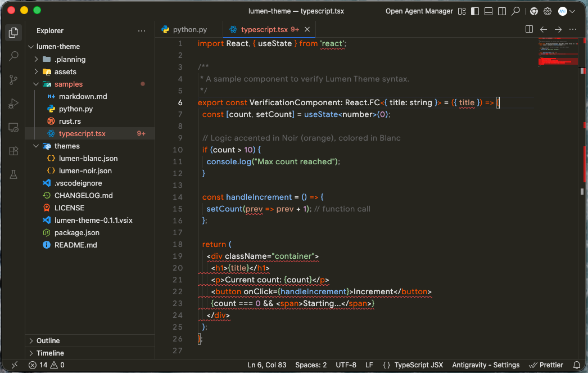Open the Run and Debug view
The width and height of the screenshot is (588, 373).
point(13,104)
